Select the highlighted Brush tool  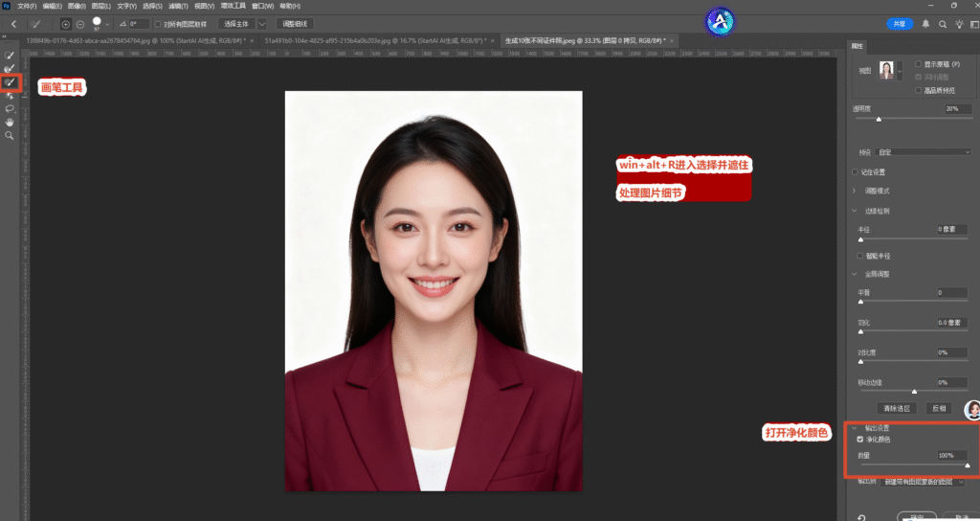click(x=10, y=82)
